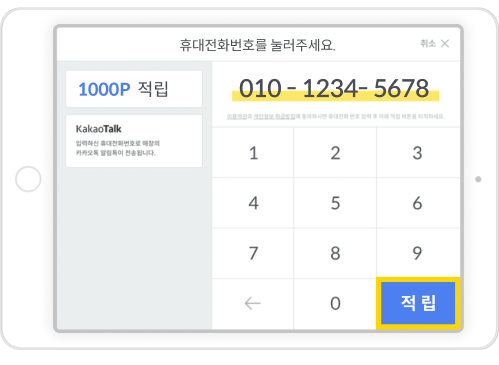Tap digit 1 on the keypad

point(253,153)
